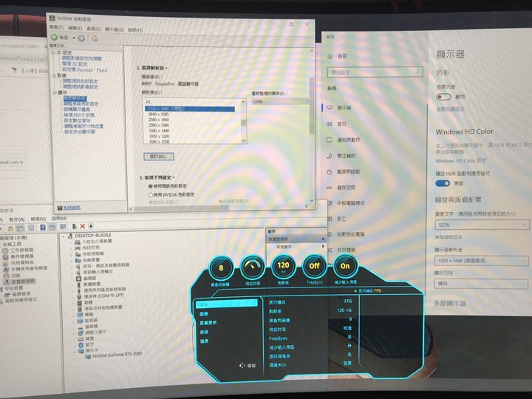Click the Home icon in NVIDIA Control Panel toolbar
The width and height of the screenshot is (532, 399).
tap(95, 38)
